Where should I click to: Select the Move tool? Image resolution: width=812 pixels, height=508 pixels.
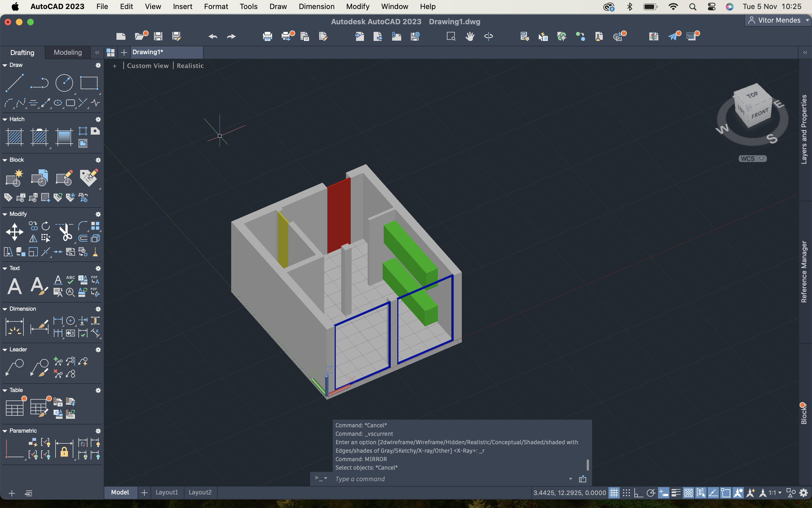pyautogui.click(x=14, y=232)
